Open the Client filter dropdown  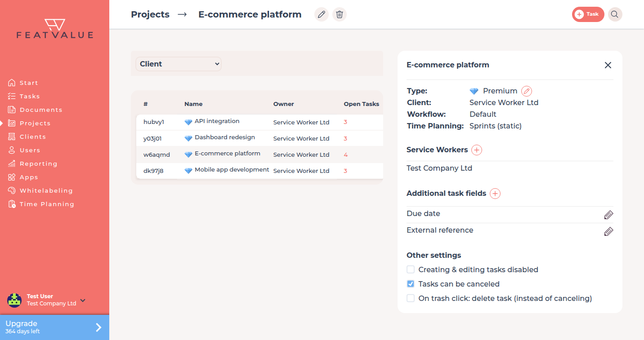click(x=179, y=64)
